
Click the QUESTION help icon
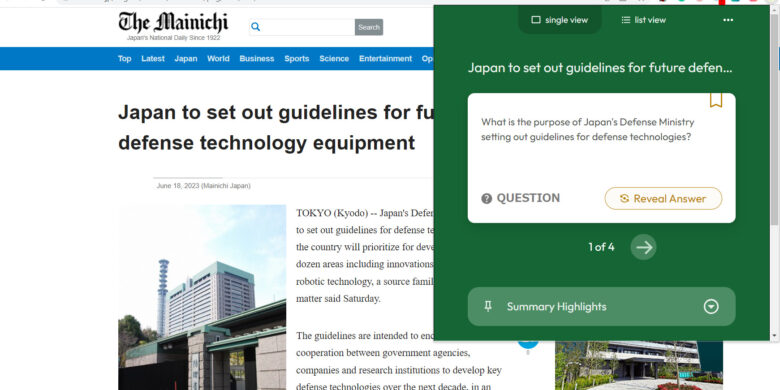click(x=487, y=198)
